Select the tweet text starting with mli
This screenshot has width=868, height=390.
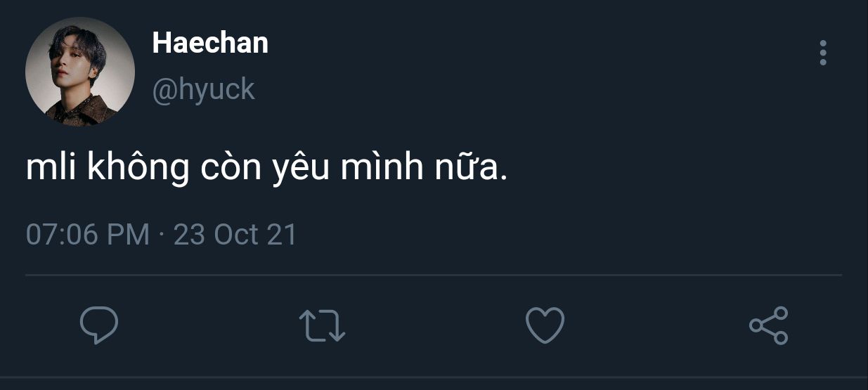tap(266, 169)
